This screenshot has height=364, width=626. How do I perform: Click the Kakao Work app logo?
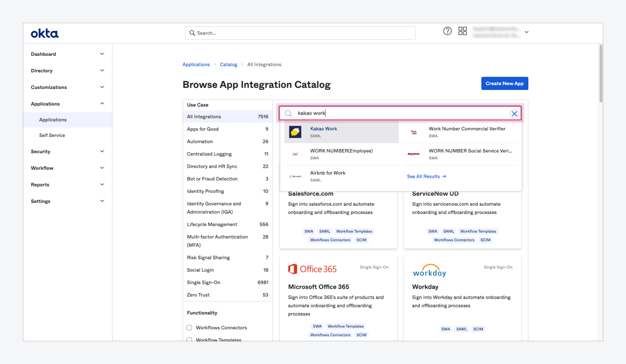pos(295,132)
